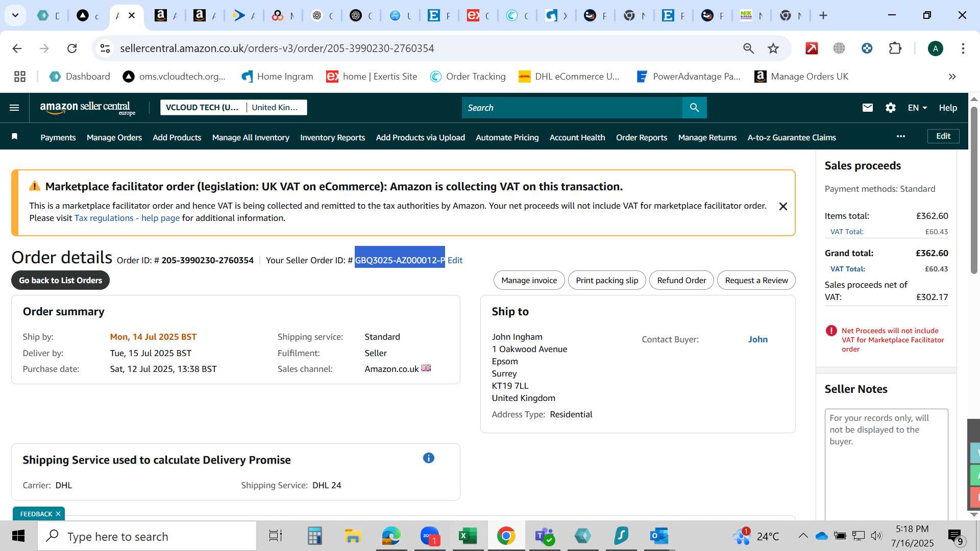980x551 pixels.
Task: Open the three-dot more menu in nav bar
Action: [x=900, y=136]
